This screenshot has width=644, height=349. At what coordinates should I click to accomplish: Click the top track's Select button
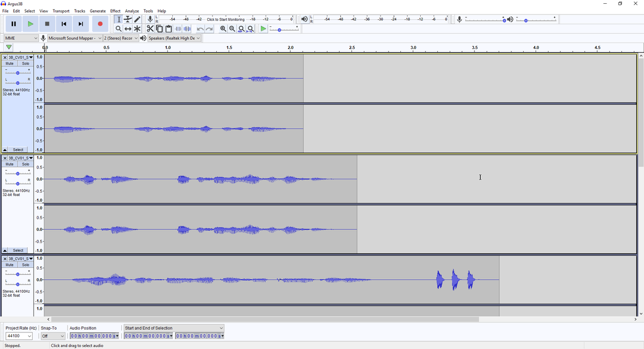(x=18, y=150)
